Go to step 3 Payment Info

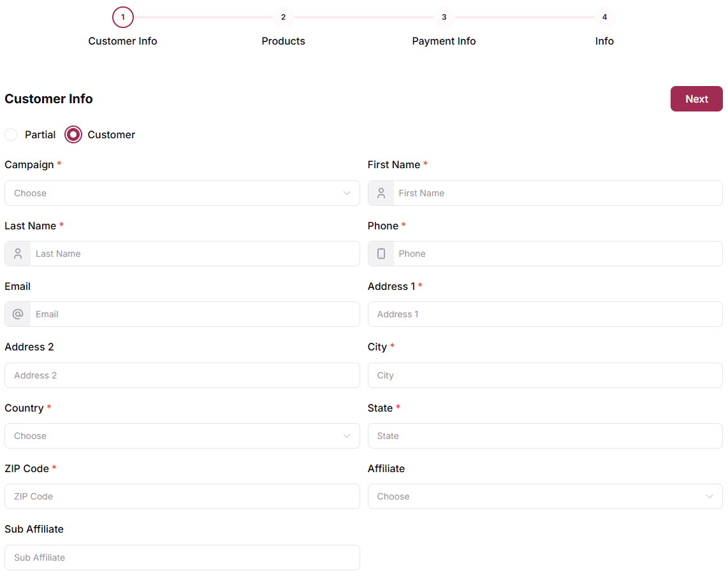click(x=444, y=17)
